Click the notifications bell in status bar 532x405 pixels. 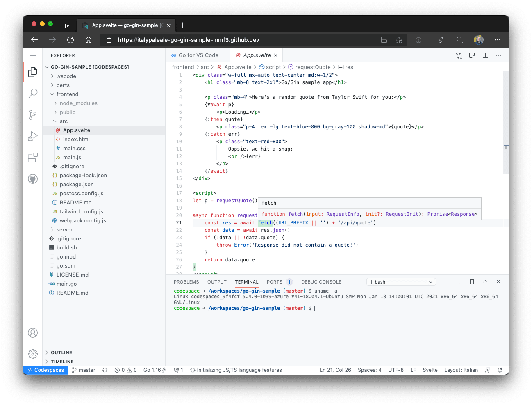pyautogui.click(x=500, y=370)
